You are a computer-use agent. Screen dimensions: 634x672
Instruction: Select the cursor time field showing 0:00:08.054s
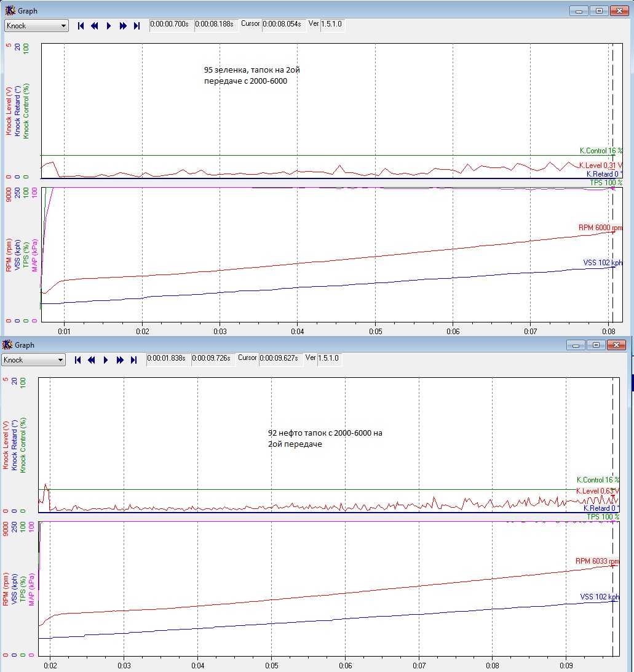click(x=283, y=25)
